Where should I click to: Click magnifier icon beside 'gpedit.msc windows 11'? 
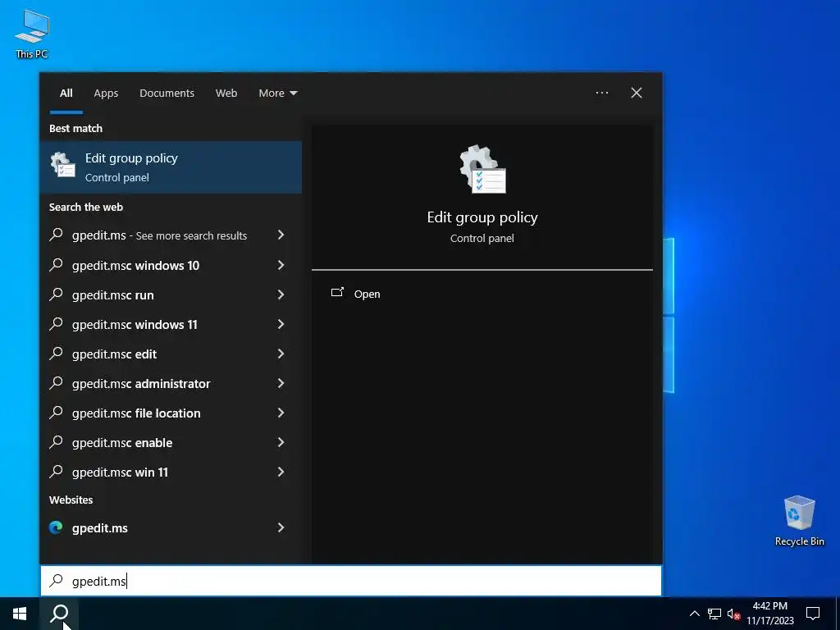tap(57, 323)
